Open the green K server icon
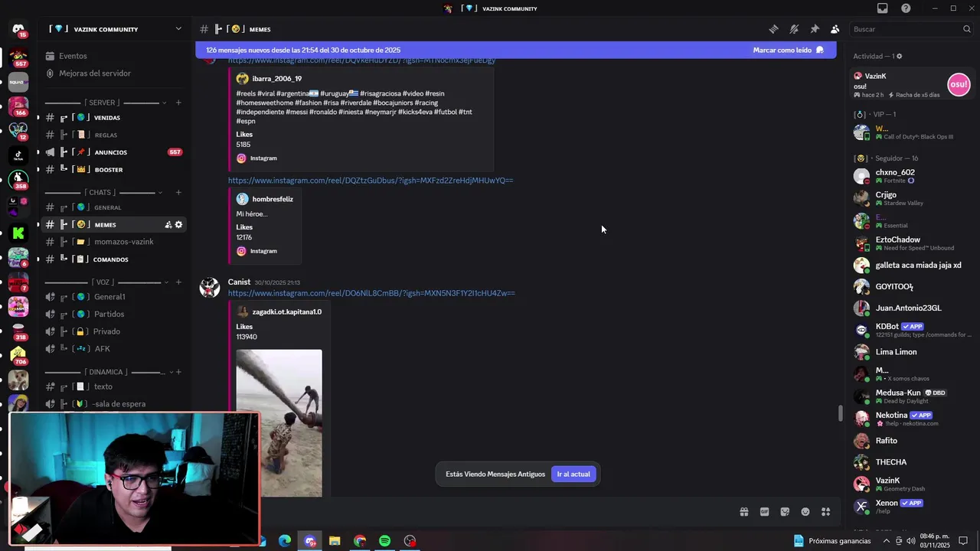 pyautogui.click(x=18, y=233)
